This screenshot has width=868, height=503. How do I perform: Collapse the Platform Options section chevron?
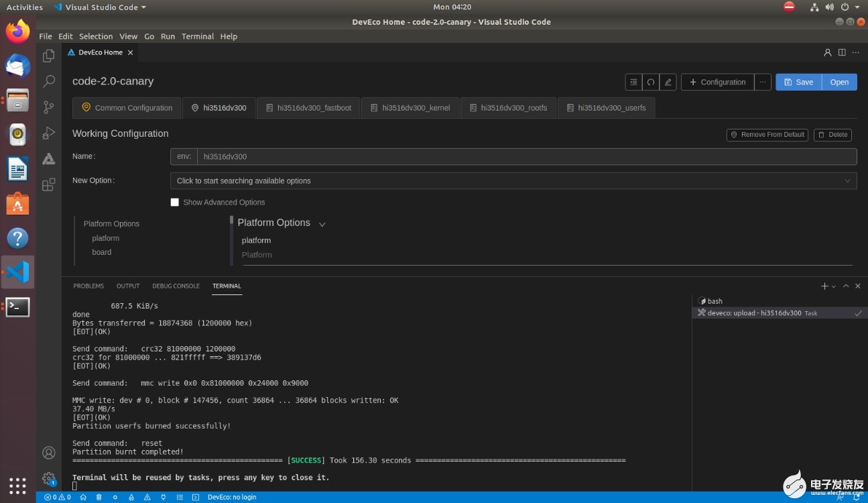[x=322, y=224]
